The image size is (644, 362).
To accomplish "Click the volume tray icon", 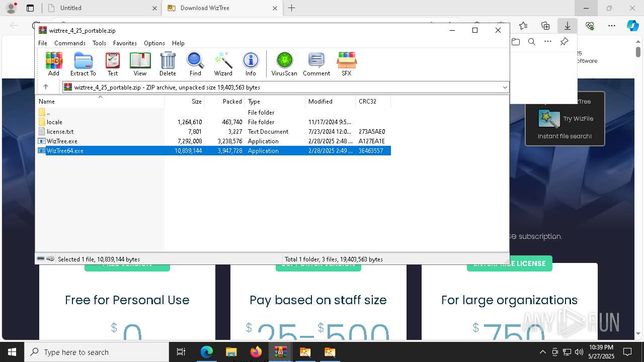I will (579, 352).
